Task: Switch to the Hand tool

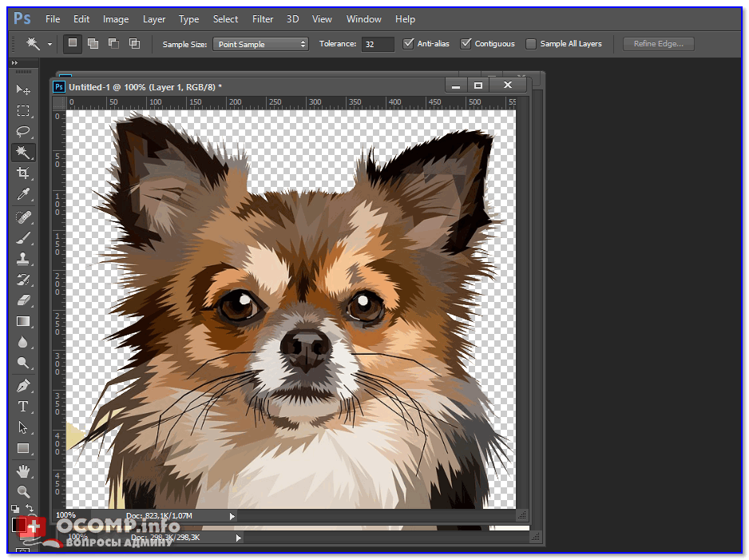Action: pyautogui.click(x=23, y=470)
